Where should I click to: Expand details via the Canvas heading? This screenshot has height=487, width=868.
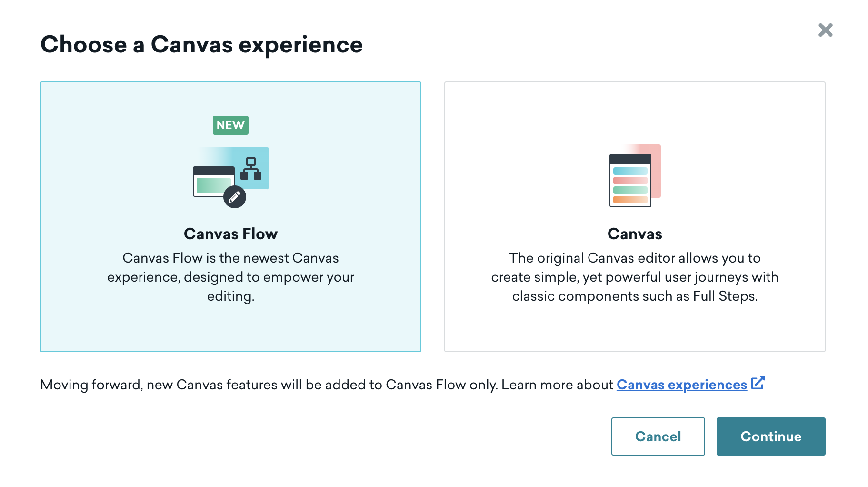[634, 233]
